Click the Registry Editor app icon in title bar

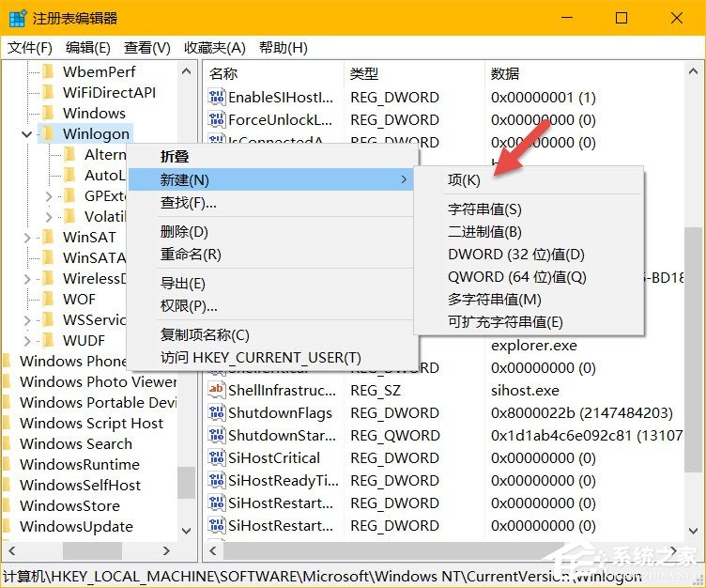tap(18, 18)
